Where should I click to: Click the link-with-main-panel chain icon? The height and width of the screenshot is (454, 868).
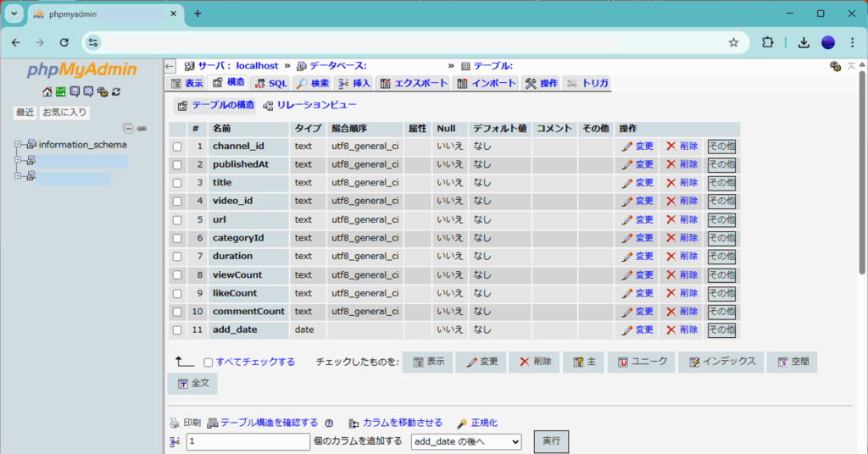click(142, 129)
